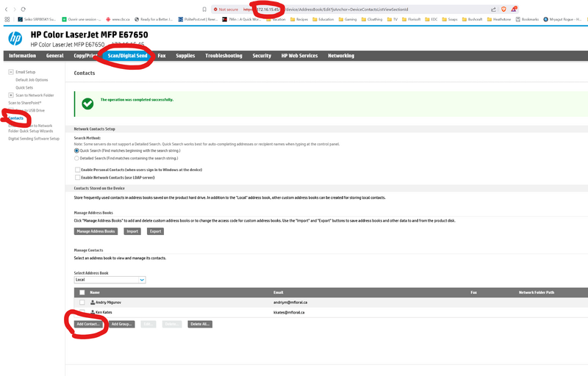
Task: Enable Personal Contacts checkbox
Action: 77,170
